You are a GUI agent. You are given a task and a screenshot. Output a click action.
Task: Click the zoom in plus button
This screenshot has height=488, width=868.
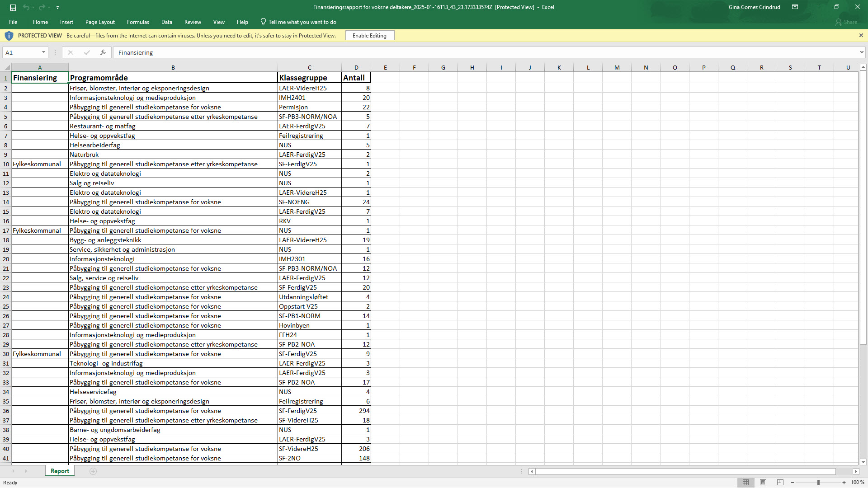point(844,483)
